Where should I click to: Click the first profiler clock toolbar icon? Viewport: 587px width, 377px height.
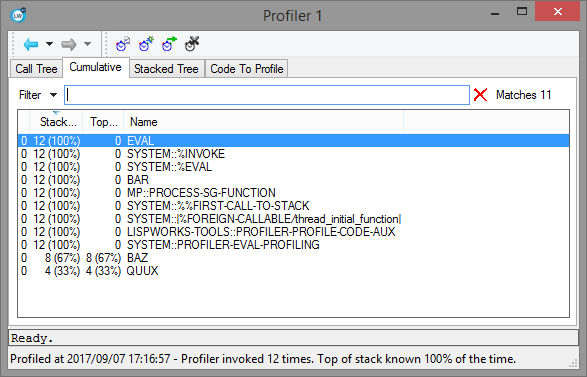123,44
